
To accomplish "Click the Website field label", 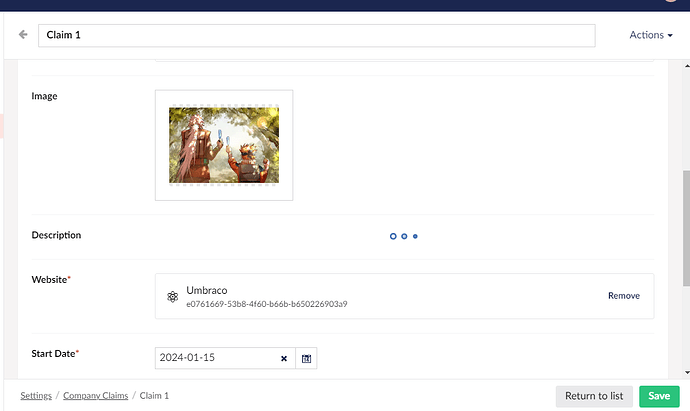I will click(49, 279).
